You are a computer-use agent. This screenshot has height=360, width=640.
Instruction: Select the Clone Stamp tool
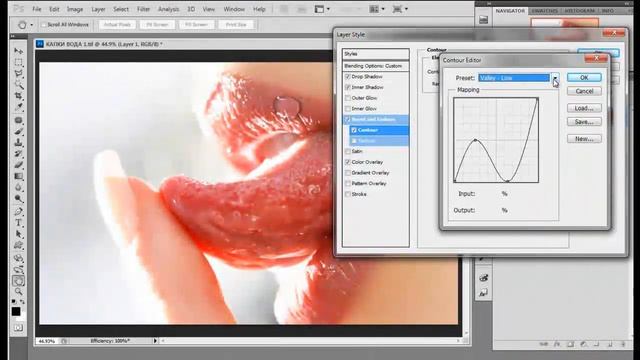18,143
